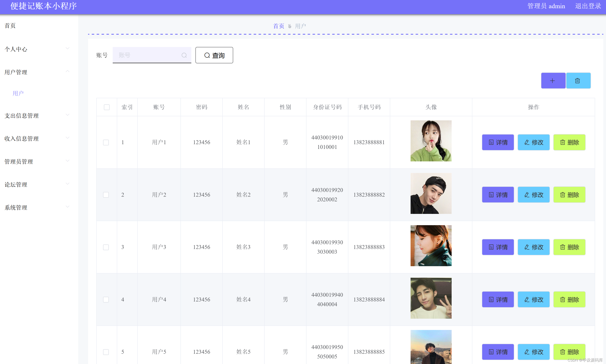
Task: Click the 查询 search button
Action: pos(214,55)
